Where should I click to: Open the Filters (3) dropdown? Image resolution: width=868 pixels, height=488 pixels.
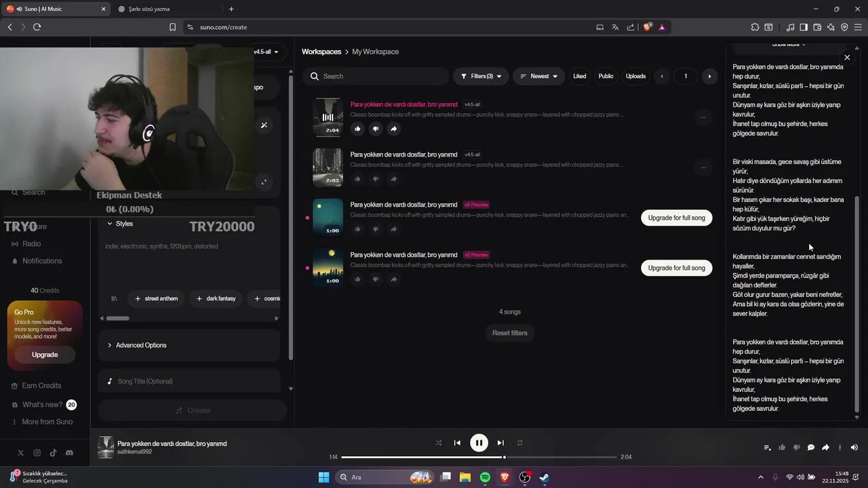[x=480, y=76]
